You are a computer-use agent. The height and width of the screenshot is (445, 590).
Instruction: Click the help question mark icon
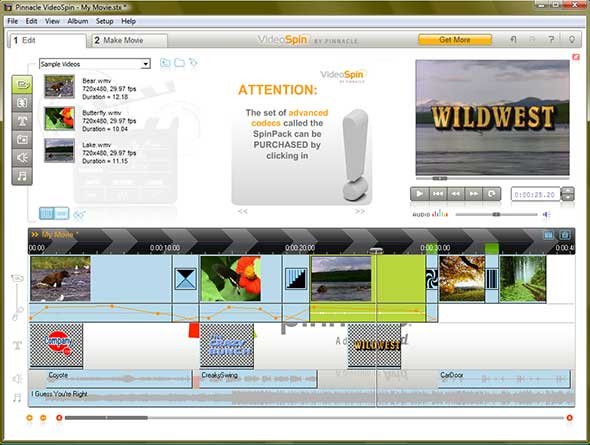(551, 39)
